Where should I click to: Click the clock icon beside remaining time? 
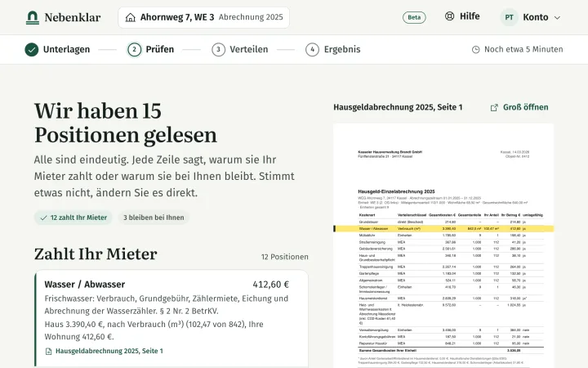pos(475,50)
